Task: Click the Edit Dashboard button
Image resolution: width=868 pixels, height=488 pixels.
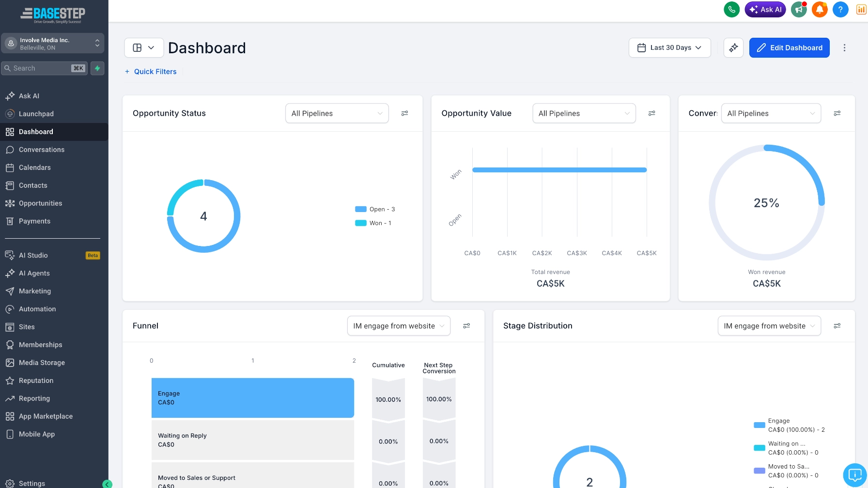Action: pos(789,47)
